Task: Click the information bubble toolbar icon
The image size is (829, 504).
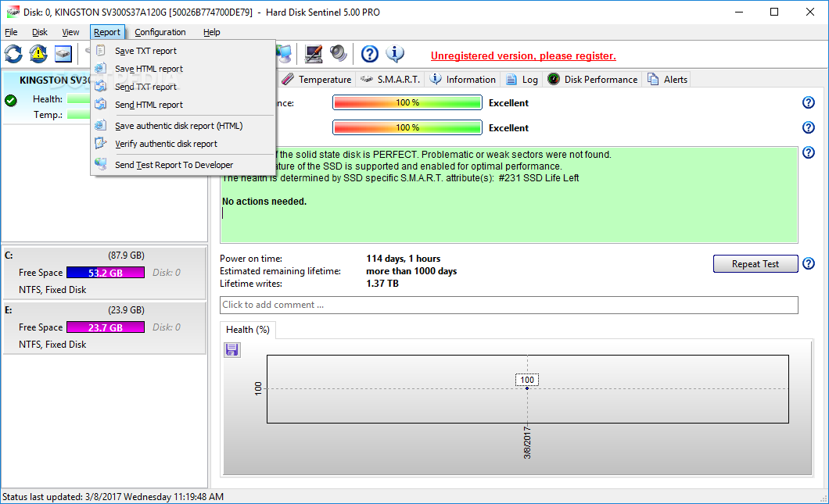Action: [x=395, y=53]
